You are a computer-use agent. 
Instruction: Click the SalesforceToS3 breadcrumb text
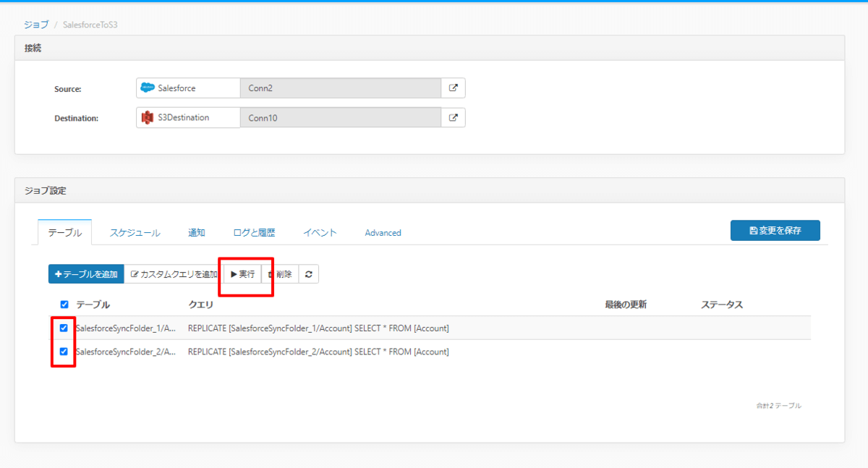point(90,24)
